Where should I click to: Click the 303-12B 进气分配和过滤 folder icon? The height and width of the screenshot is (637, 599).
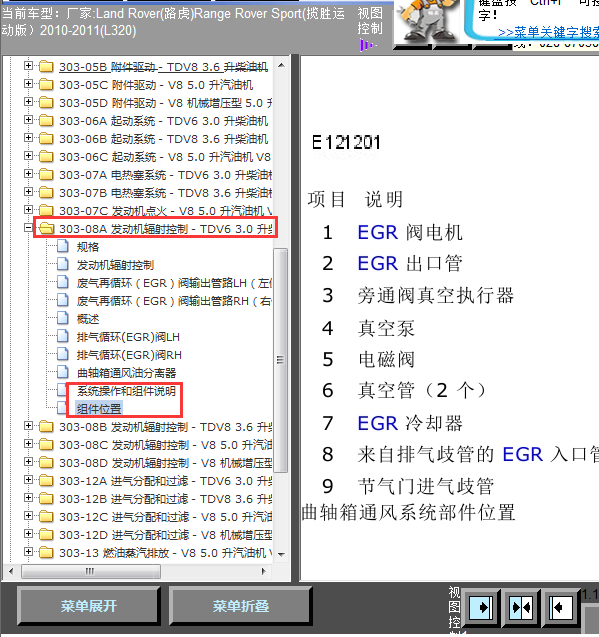46,498
